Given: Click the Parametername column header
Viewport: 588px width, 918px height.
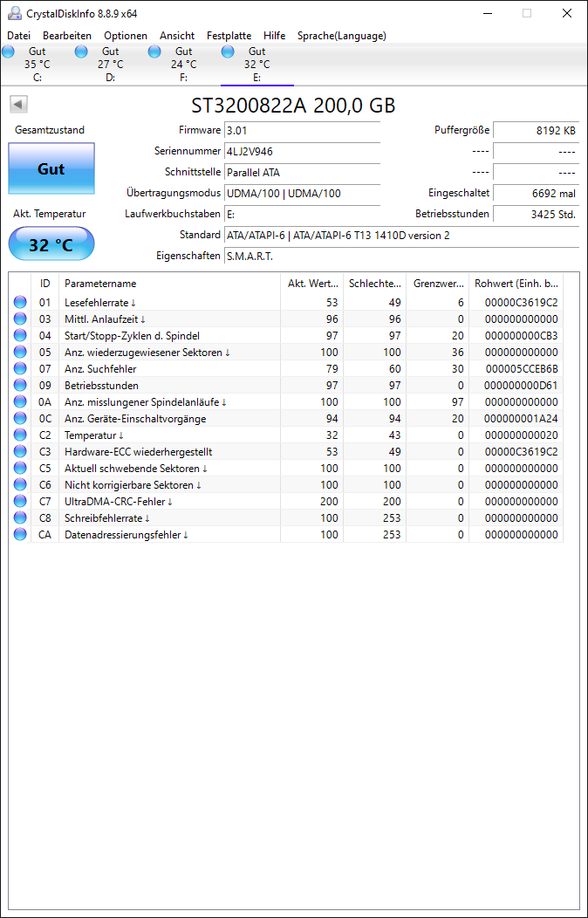Looking at the screenshot, I should pyautogui.click(x=169, y=284).
